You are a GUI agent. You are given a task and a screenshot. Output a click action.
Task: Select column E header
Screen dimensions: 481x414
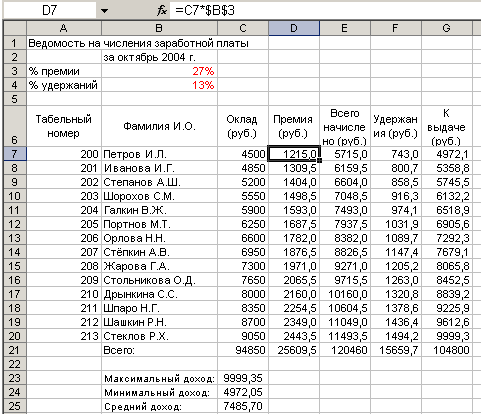(345, 28)
